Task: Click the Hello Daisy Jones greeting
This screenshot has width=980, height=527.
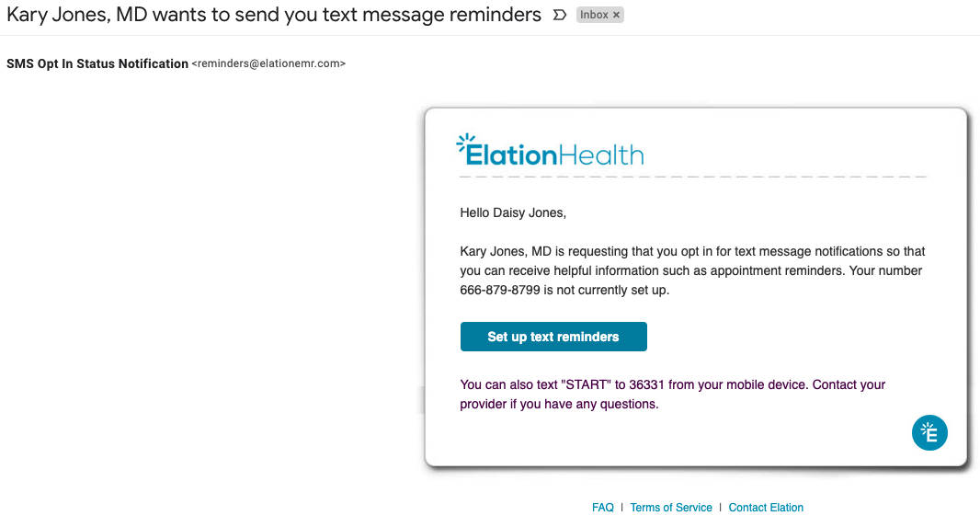Action: [x=513, y=213]
